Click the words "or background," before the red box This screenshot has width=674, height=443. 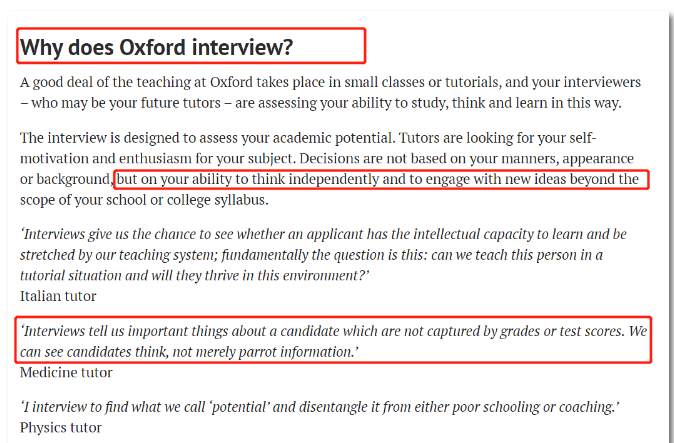click(x=66, y=179)
